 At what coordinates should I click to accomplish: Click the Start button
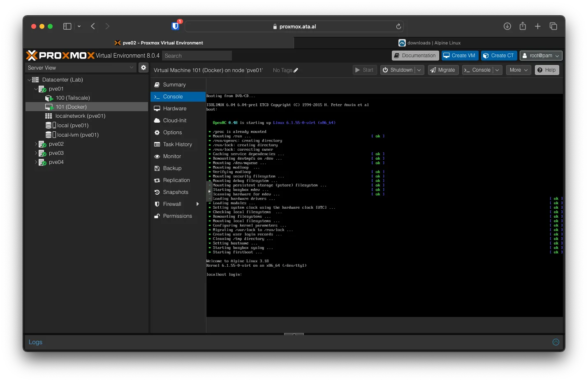point(365,70)
